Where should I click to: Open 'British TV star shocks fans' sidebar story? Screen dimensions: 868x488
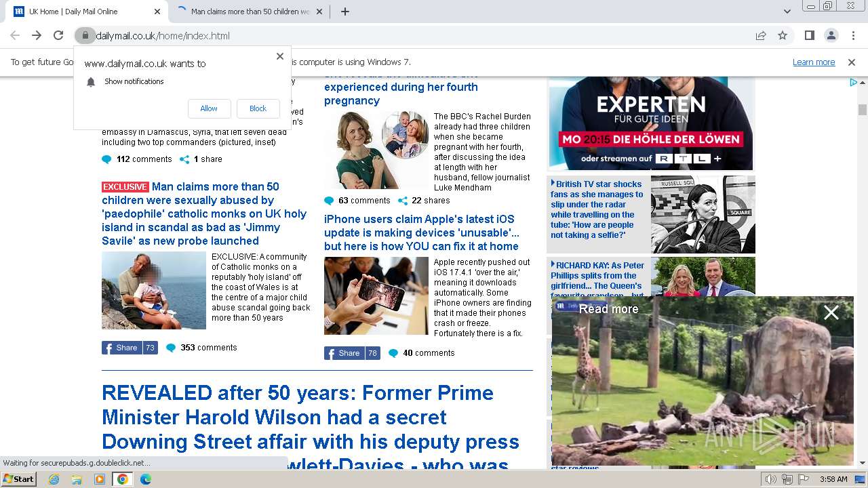click(x=597, y=209)
